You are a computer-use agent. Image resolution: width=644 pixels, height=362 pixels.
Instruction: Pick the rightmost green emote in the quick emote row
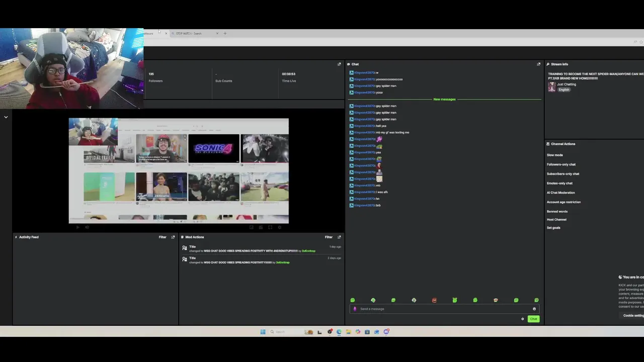coord(536,300)
